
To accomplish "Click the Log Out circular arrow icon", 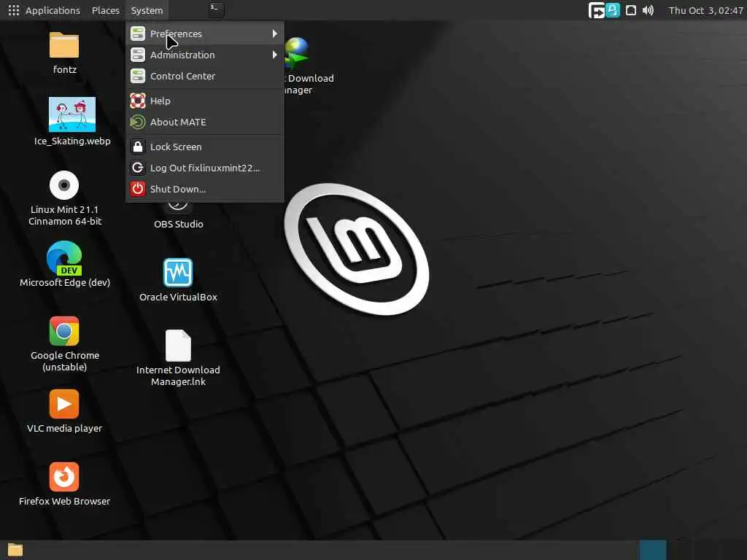I will tap(138, 168).
